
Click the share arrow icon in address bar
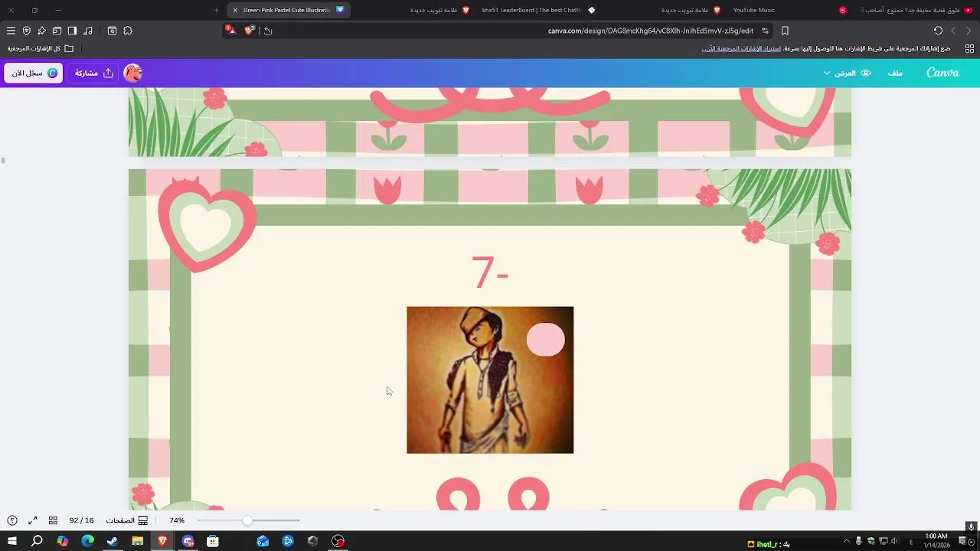point(268,31)
